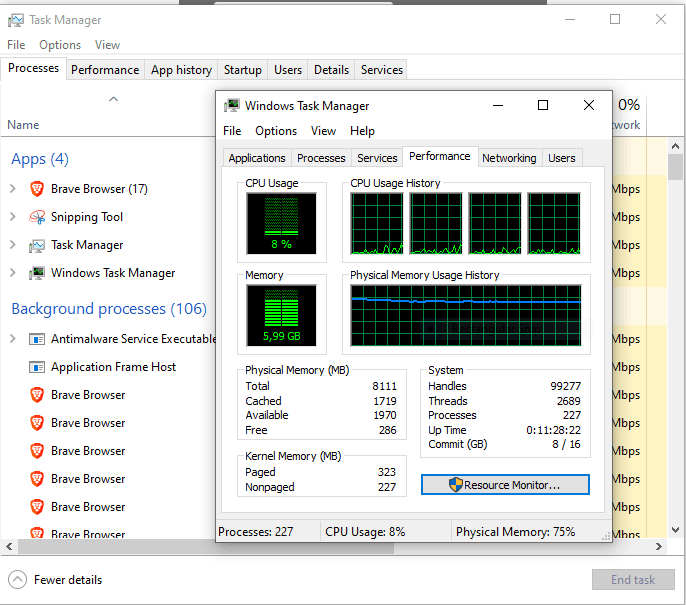
Task: Open Options menu in Task Manager
Action: 60,45
